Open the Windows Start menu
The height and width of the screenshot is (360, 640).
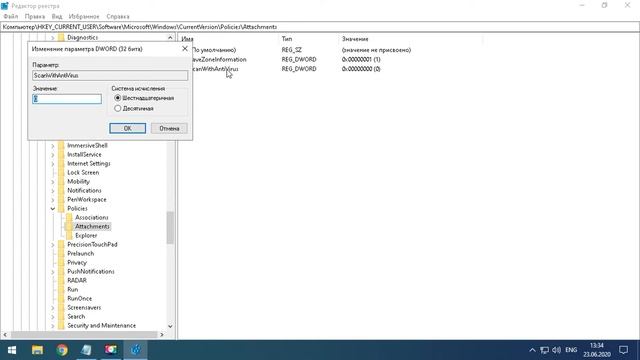coord(11,350)
